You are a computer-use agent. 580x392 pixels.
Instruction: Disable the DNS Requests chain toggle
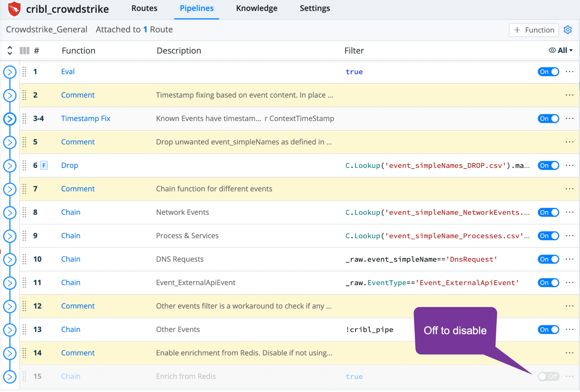pyautogui.click(x=548, y=259)
